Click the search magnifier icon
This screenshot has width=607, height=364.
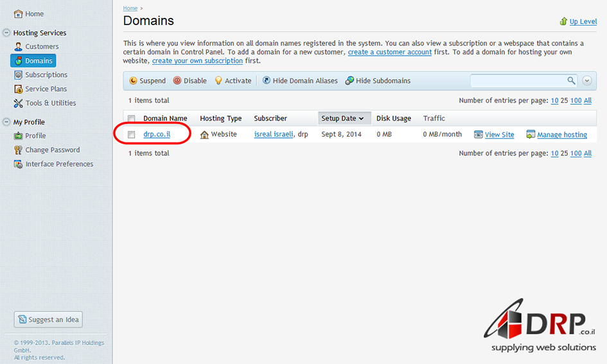tap(571, 81)
